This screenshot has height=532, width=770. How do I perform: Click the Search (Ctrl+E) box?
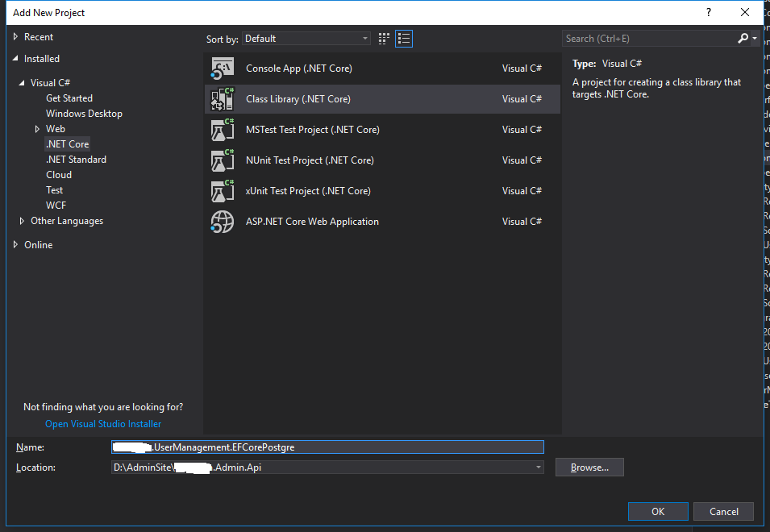(649, 38)
